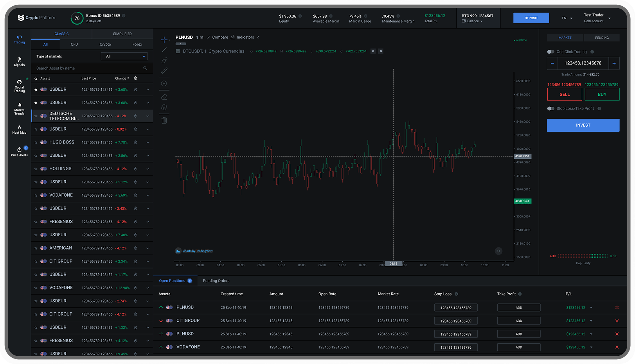Select the Crypto asset filter tab
The image size is (635, 364).
105,44
